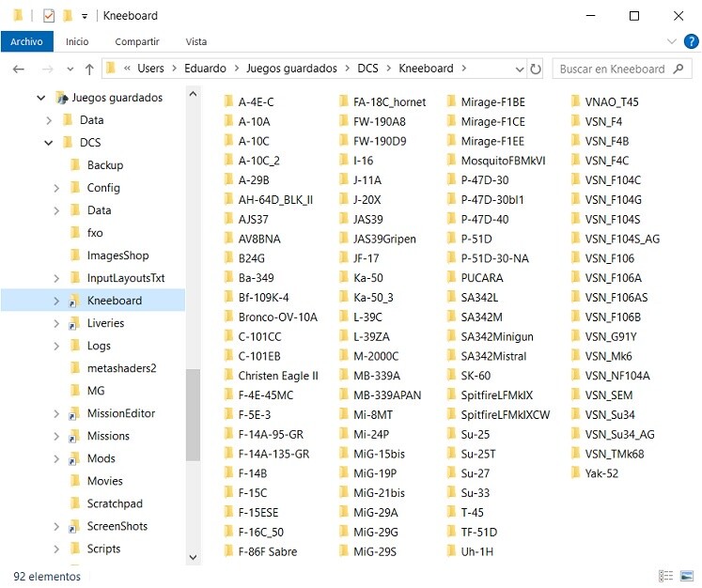702x588 pixels.
Task: Select the PUCARA folder icon
Action: click(452, 277)
